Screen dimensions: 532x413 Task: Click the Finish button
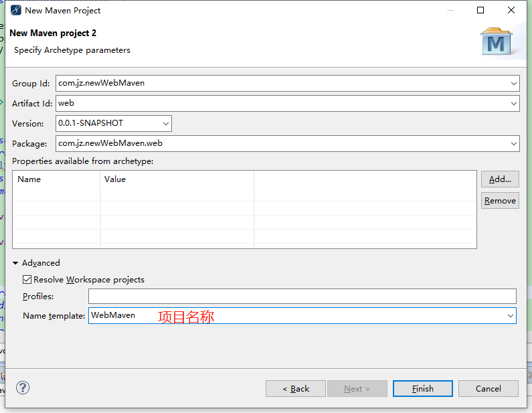tap(423, 388)
